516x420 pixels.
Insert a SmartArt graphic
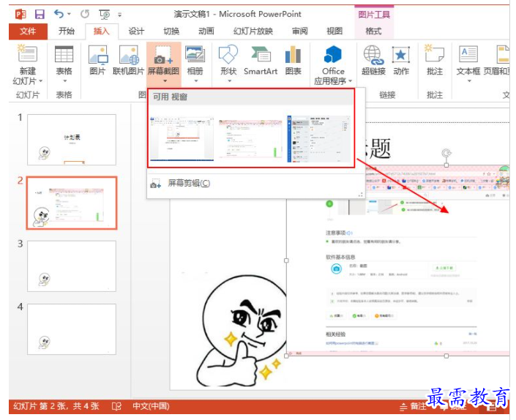click(x=261, y=54)
